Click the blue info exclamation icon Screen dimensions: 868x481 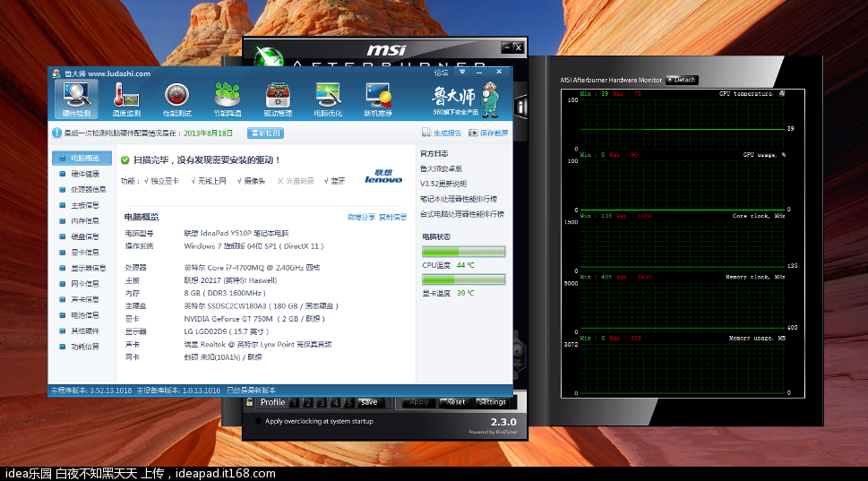(56, 133)
